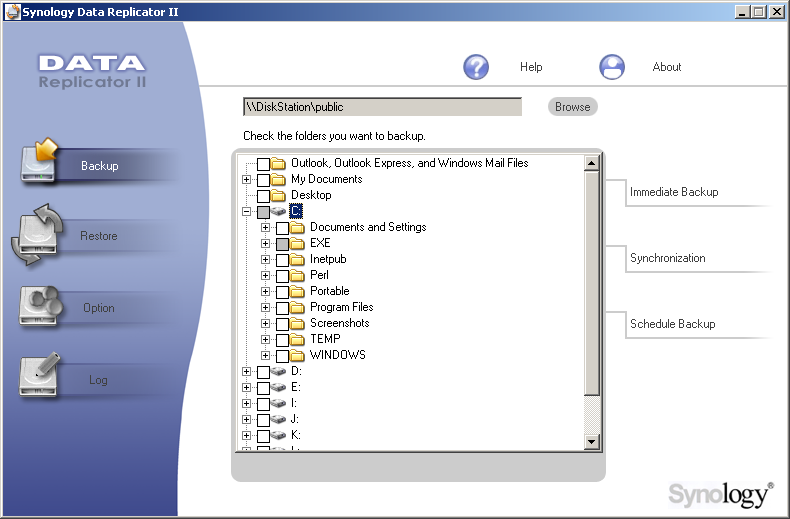This screenshot has height=519, width=790.
Task: Toggle the EXE folder checkbox
Action: (282, 244)
